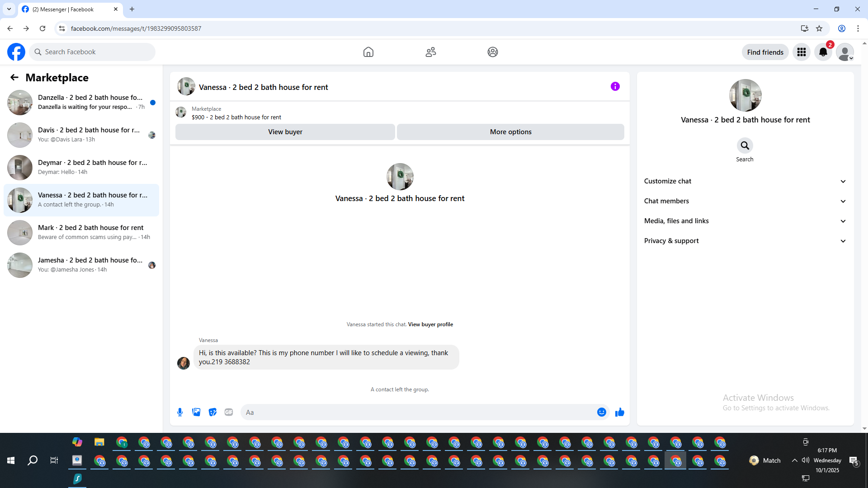
Task: Open the Chrome tab search dropdown
Action: pyautogui.click(x=9, y=9)
